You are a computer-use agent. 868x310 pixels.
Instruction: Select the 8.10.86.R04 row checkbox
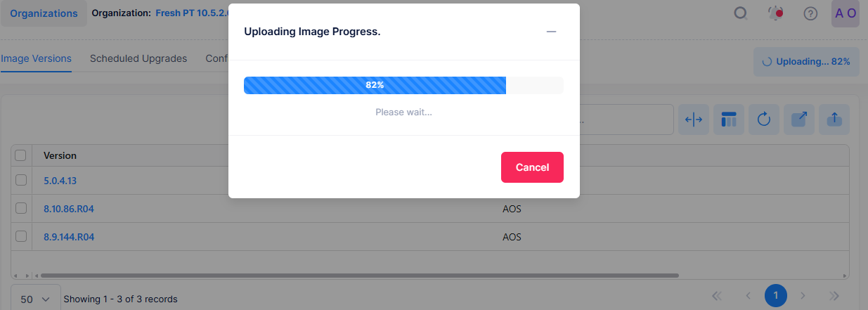tap(21, 208)
